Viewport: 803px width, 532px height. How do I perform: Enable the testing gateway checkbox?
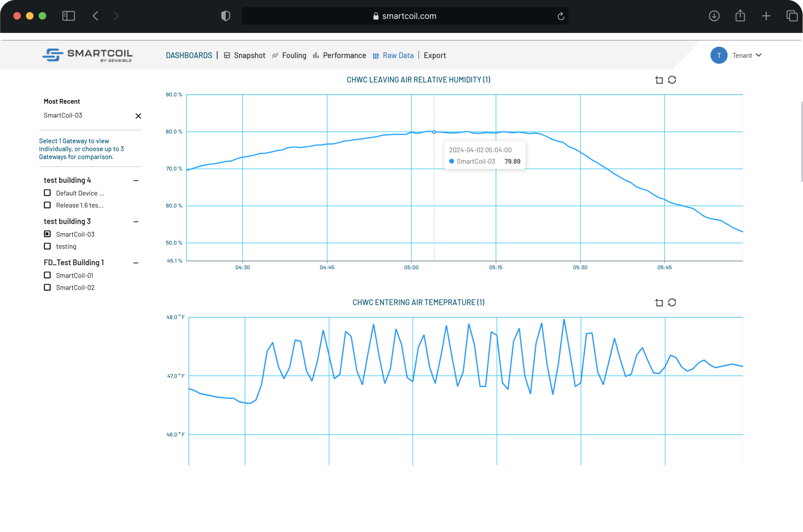47,246
